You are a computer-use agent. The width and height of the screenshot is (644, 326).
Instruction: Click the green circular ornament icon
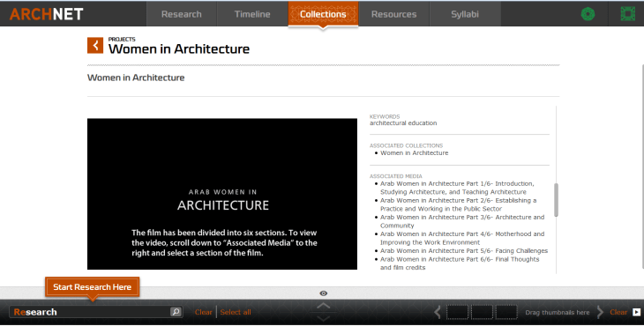(588, 14)
